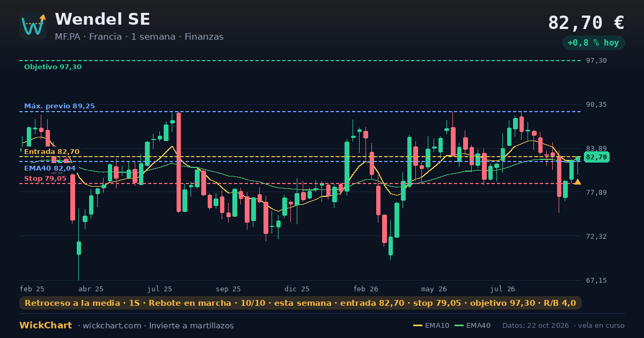The height and width of the screenshot is (338, 644).
Task: Click the EMA40 green legend swatch
Action: point(459,326)
